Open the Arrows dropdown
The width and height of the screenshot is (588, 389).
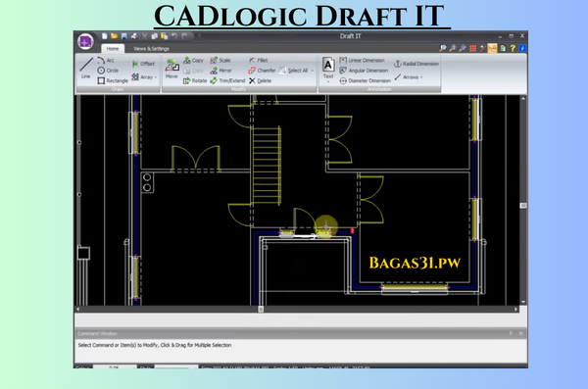(x=409, y=76)
